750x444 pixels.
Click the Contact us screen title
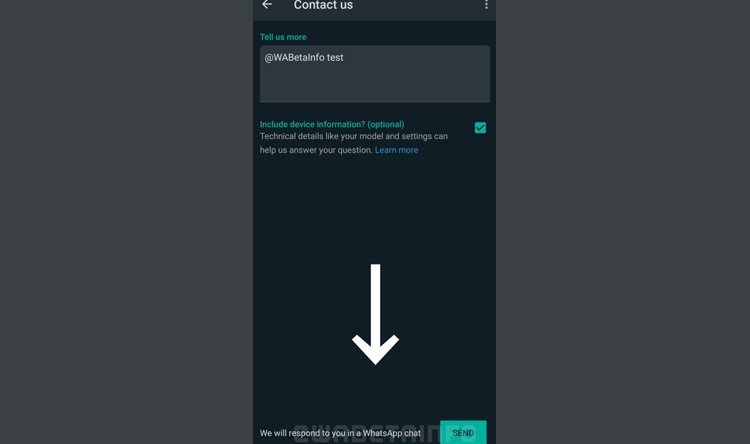coord(323,5)
